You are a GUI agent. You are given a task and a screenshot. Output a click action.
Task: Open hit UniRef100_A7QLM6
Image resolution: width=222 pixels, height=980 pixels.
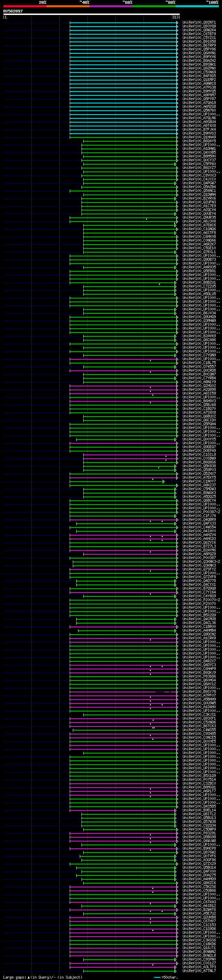point(199,118)
